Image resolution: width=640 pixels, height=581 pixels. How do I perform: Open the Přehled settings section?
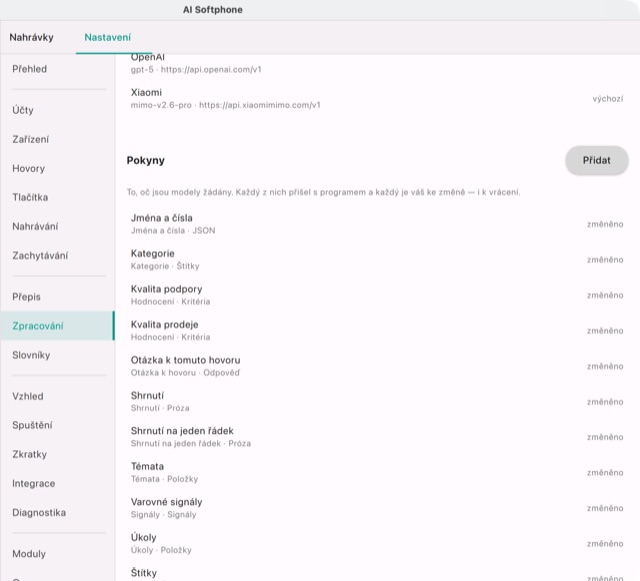(x=57, y=69)
